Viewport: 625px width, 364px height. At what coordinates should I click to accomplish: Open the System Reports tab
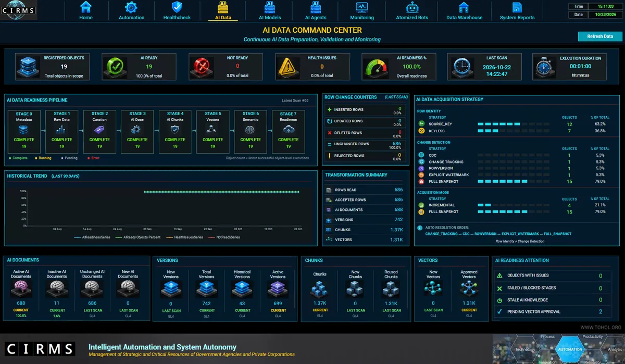[517, 10]
